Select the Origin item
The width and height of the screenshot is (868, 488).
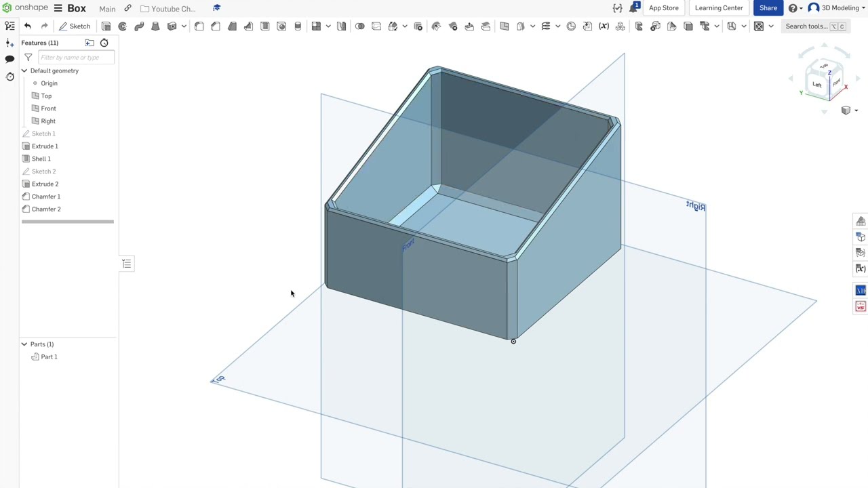pos(49,83)
